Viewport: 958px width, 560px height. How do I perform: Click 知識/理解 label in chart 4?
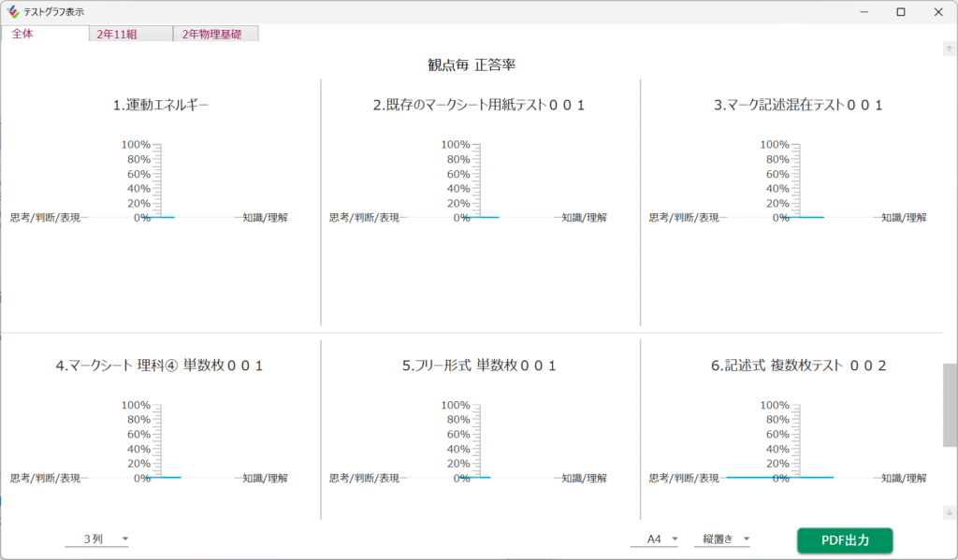265,478
